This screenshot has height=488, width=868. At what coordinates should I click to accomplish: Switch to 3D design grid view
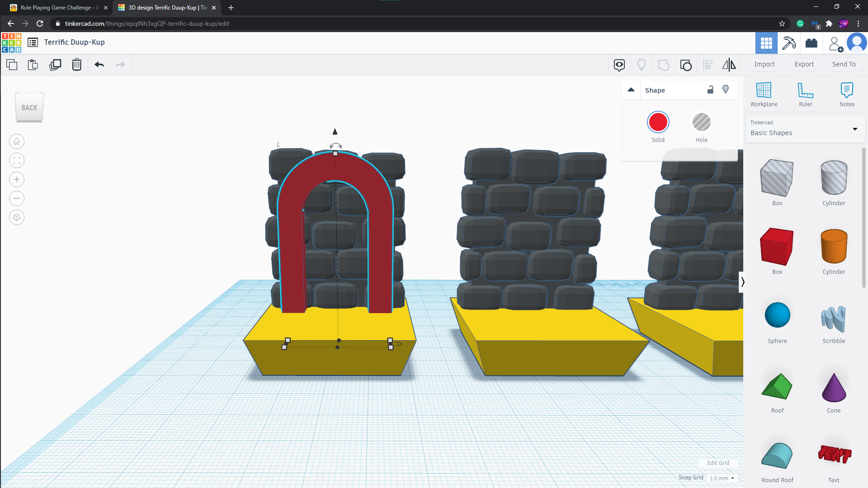point(766,43)
